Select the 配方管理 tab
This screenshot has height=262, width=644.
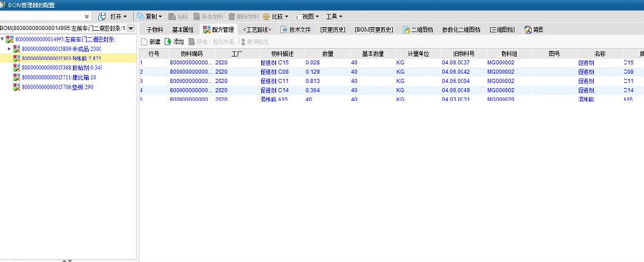[x=218, y=29]
